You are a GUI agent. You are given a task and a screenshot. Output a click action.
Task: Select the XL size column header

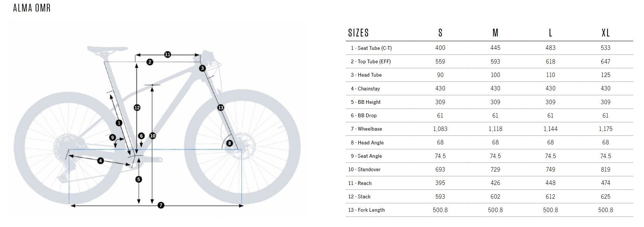coord(606,33)
